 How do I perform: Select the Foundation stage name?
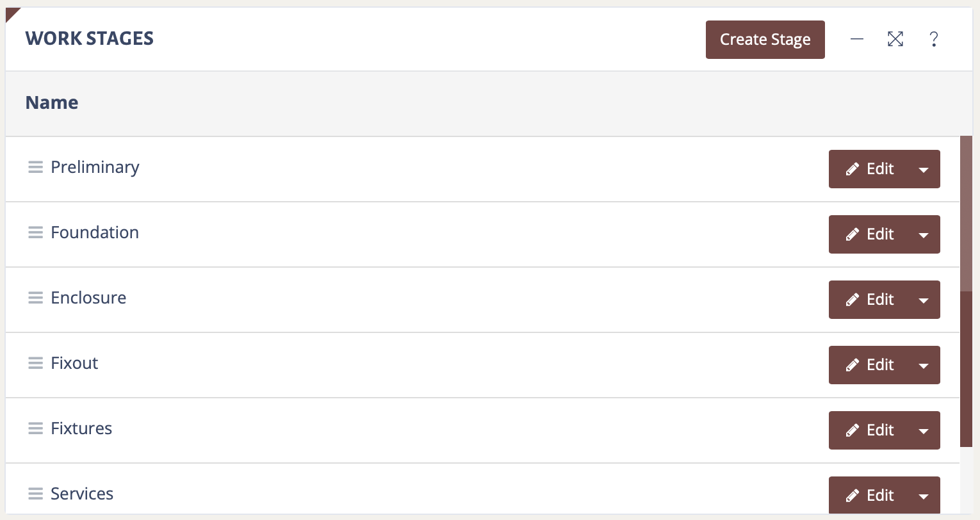point(95,232)
